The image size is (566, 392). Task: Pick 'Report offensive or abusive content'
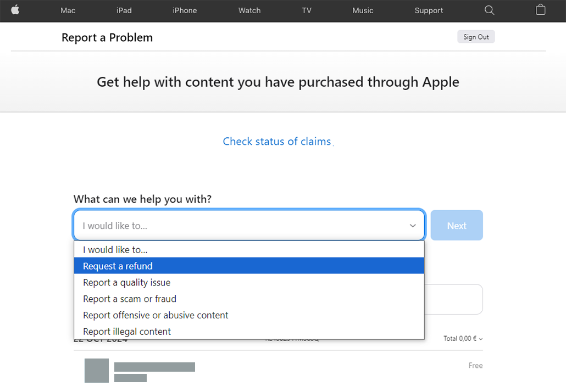click(249, 316)
